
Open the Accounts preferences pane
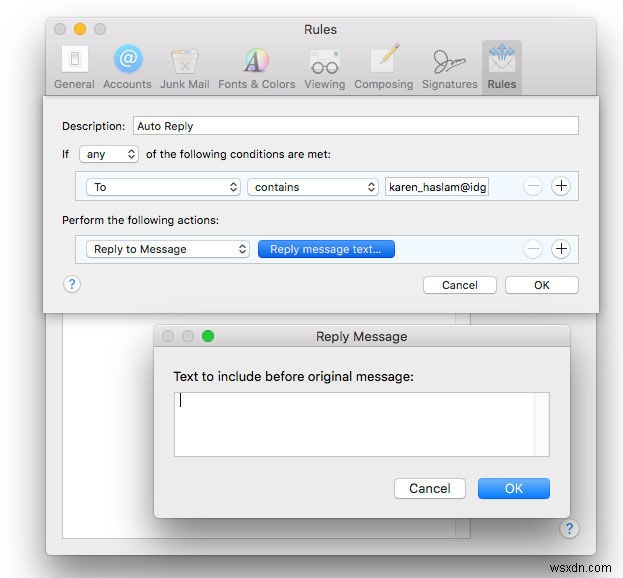(x=128, y=68)
